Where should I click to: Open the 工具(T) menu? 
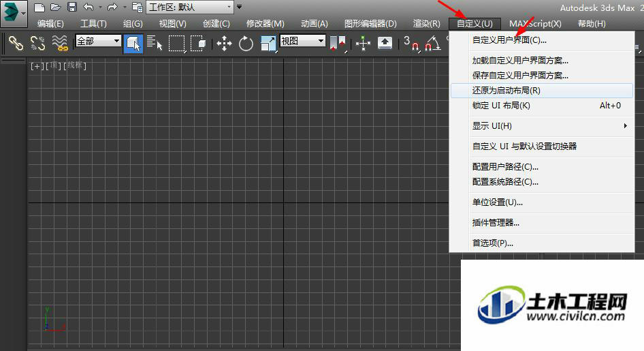[93, 23]
